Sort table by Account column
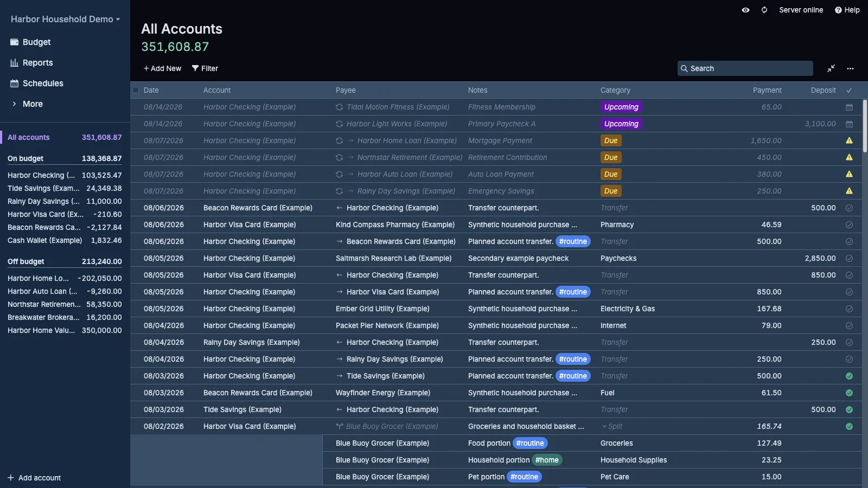This screenshot has height=488, width=868. [x=217, y=91]
